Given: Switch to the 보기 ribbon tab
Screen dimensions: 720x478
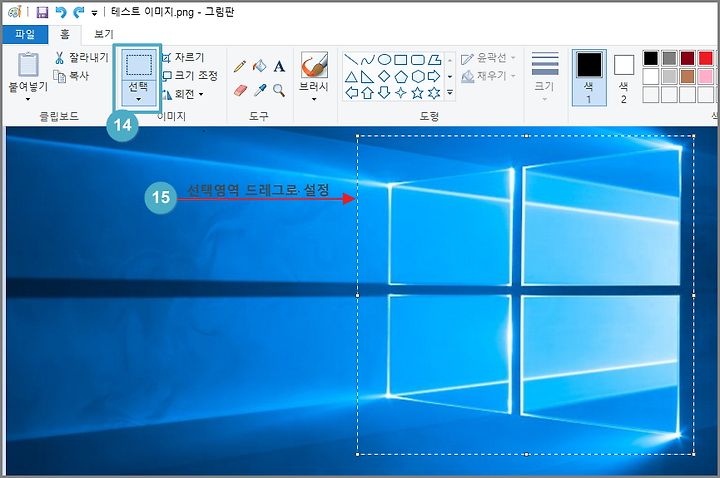Looking at the screenshot, I should tap(103, 34).
